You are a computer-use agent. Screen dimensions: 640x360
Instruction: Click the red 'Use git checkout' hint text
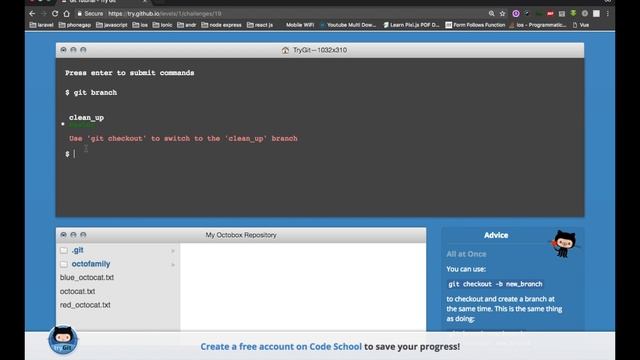tap(183, 138)
